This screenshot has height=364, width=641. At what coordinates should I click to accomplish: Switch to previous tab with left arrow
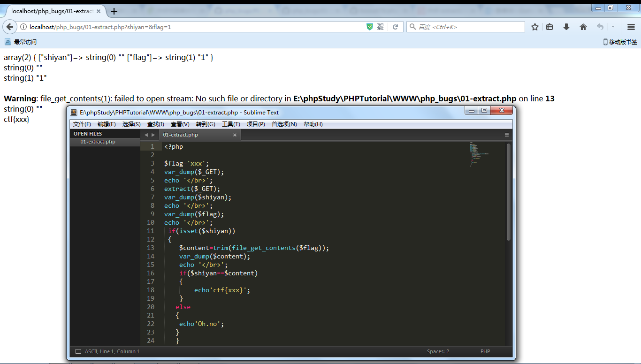coord(146,135)
